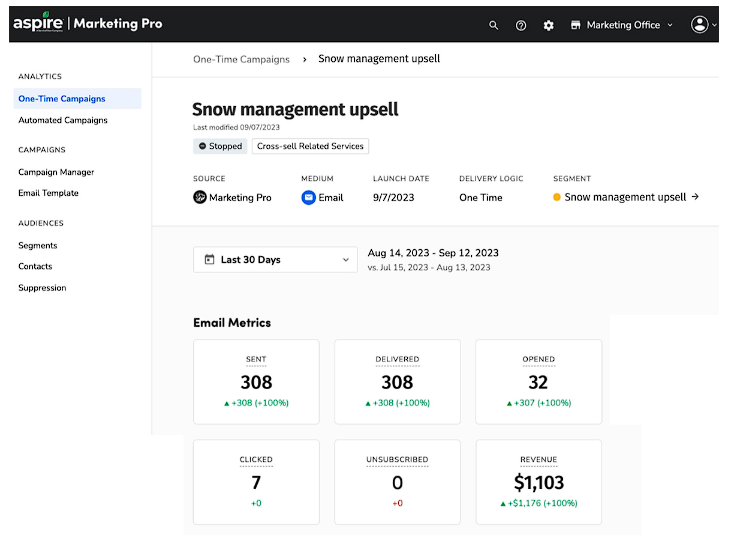Click the Snow management upsell page title

click(295, 109)
